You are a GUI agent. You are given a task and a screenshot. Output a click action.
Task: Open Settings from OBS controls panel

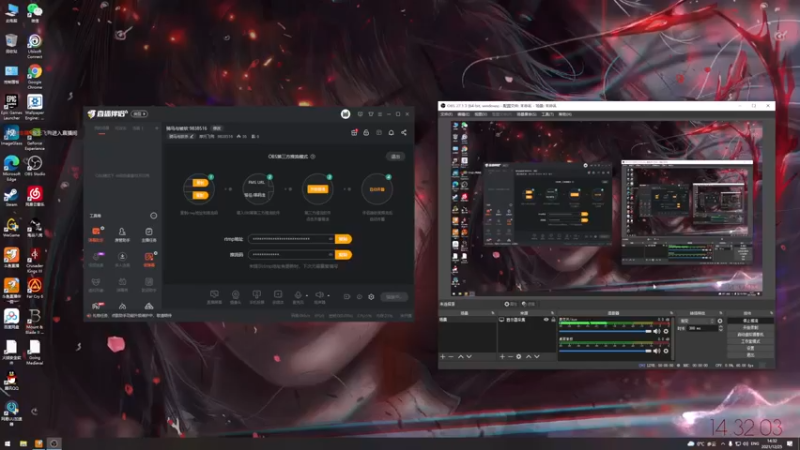[x=750, y=348]
